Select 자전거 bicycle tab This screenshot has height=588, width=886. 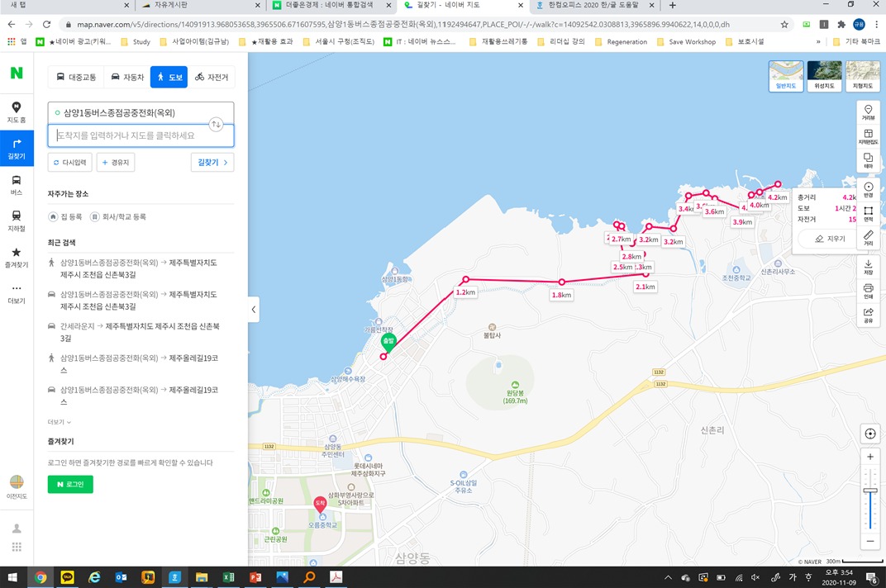point(212,78)
